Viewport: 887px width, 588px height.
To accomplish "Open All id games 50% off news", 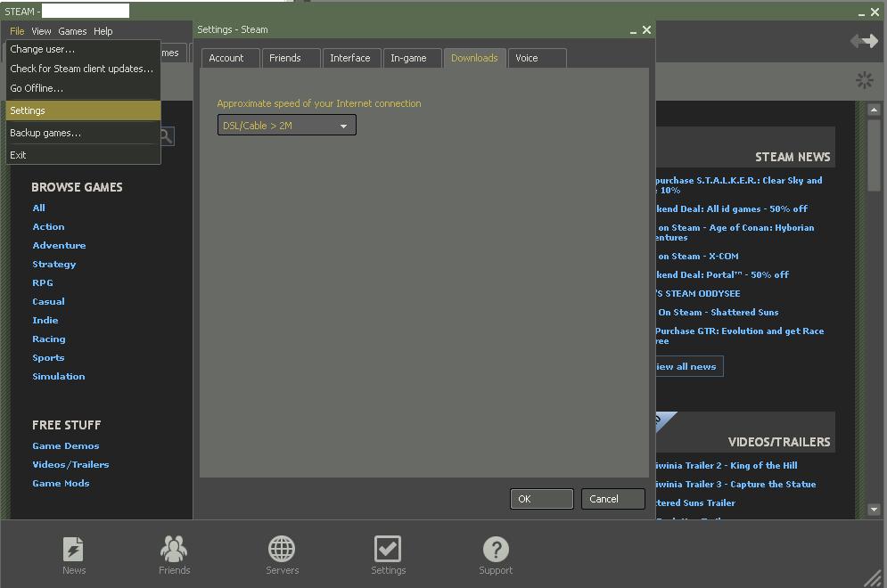I will pyautogui.click(x=731, y=208).
